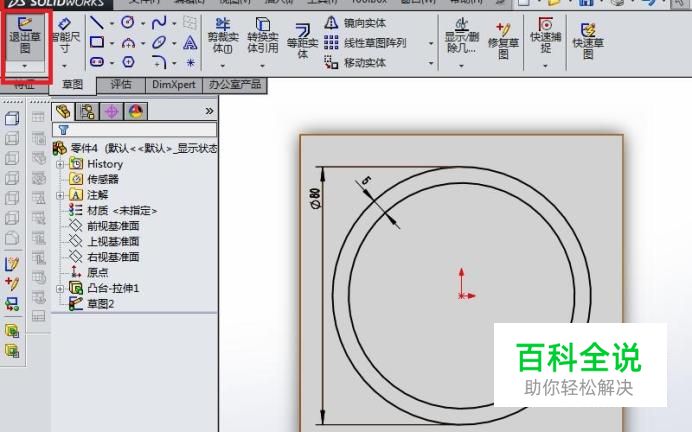Viewport: 692px width, 432px height.
Task: Switch to the 草图 sketch tab
Action: click(x=72, y=84)
